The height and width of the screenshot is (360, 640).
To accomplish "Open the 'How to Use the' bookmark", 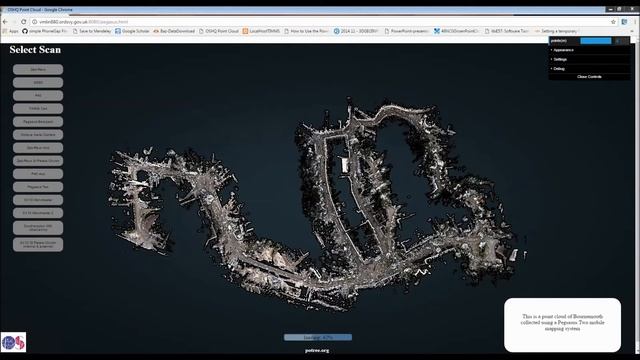I will (306, 31).
